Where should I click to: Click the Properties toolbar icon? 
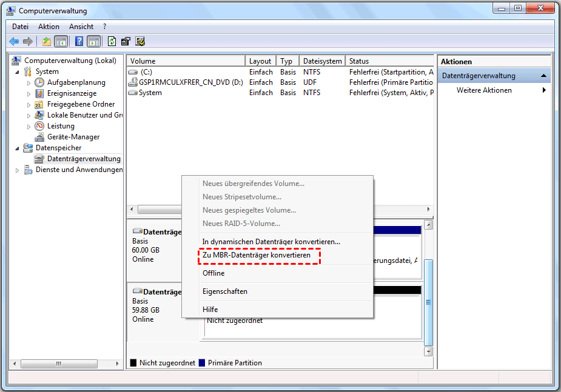(126, 41)
